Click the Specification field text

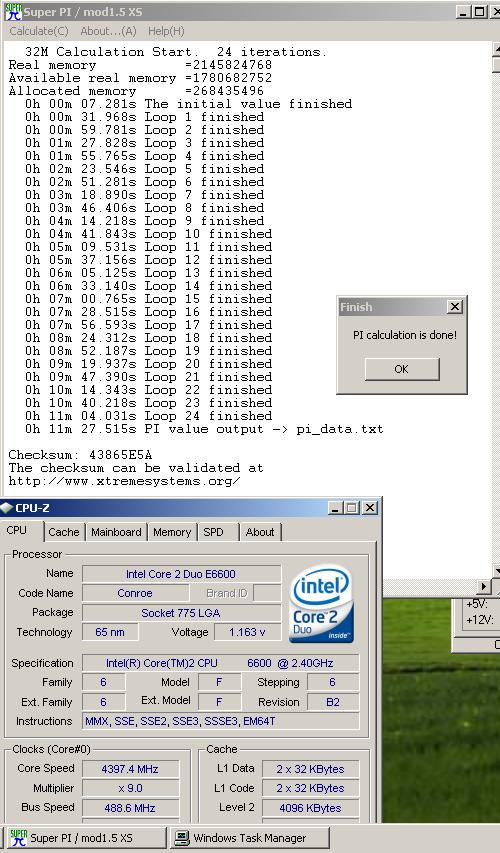click(x=220, y=663)
